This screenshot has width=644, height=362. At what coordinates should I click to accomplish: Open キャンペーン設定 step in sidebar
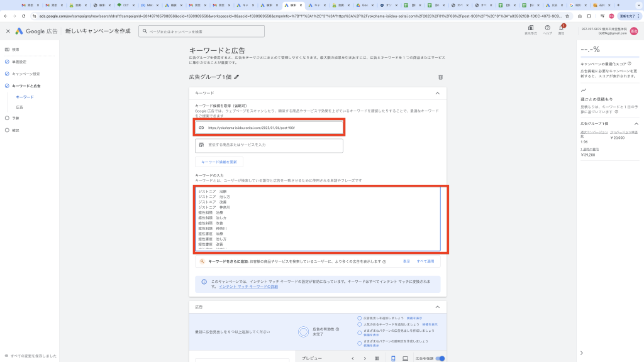click(26, 74)
